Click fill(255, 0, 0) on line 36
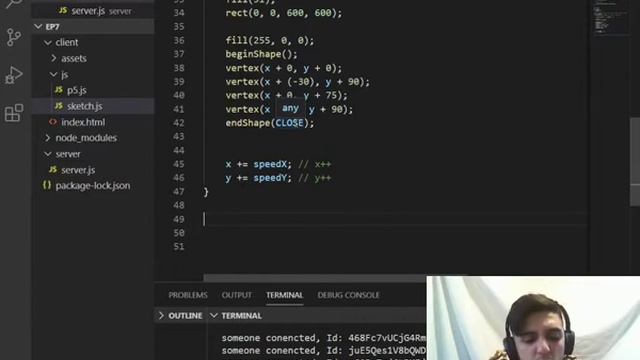 270,40
